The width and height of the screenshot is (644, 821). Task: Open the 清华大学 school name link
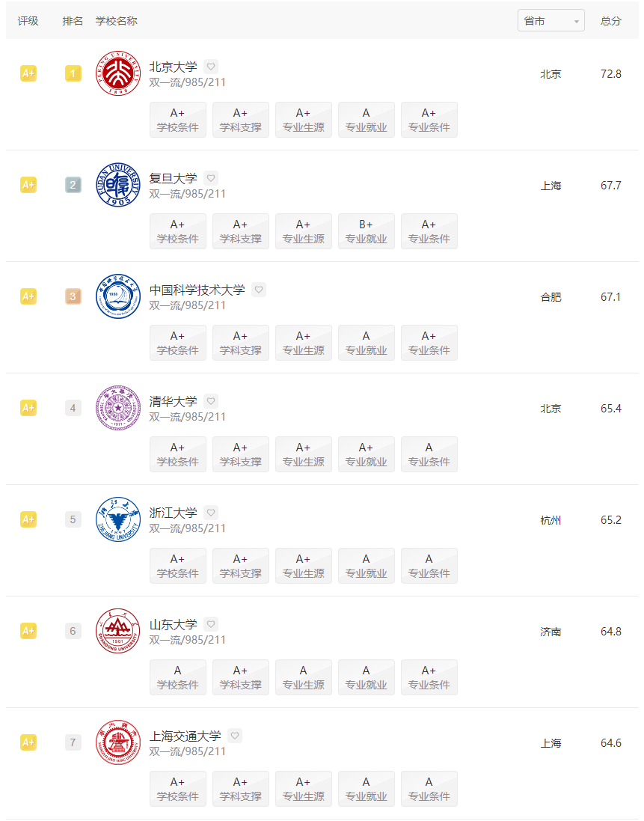point(174,402)
